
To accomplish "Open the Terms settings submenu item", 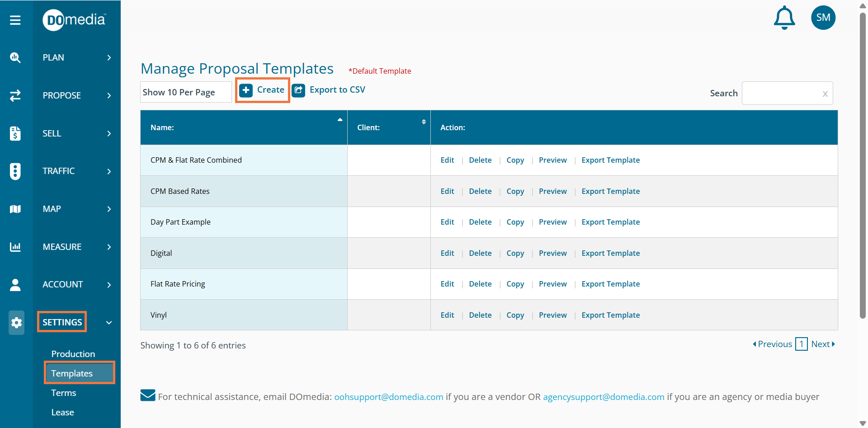I will (x=64, y=393).
